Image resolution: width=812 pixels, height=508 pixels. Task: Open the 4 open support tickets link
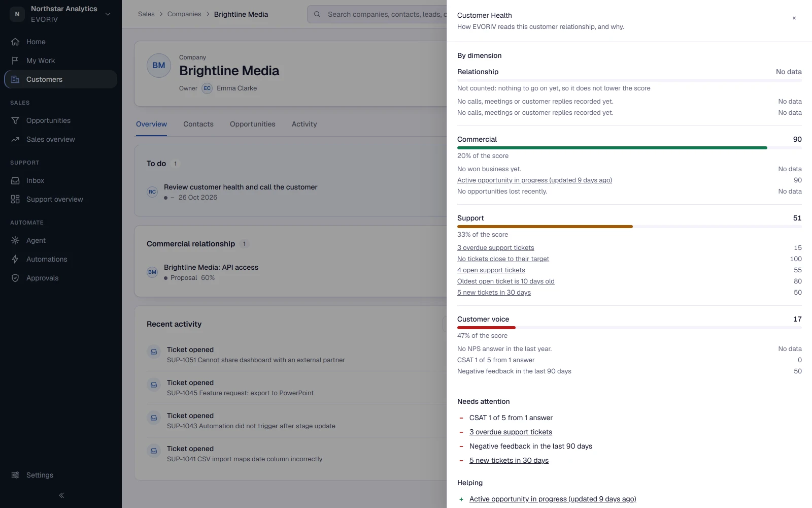point(491,270)
